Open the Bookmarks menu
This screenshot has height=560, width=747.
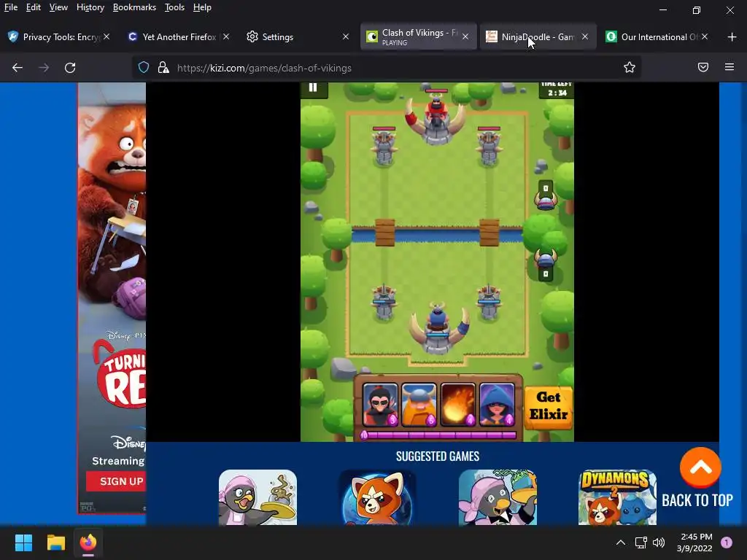pos(134,7)
